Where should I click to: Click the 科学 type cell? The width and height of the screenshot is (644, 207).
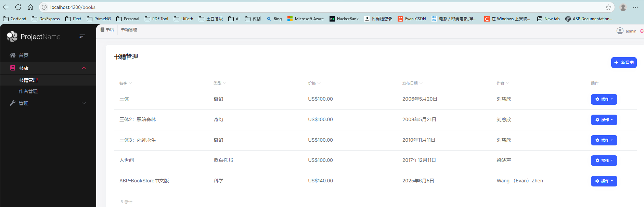coord(218,181)
